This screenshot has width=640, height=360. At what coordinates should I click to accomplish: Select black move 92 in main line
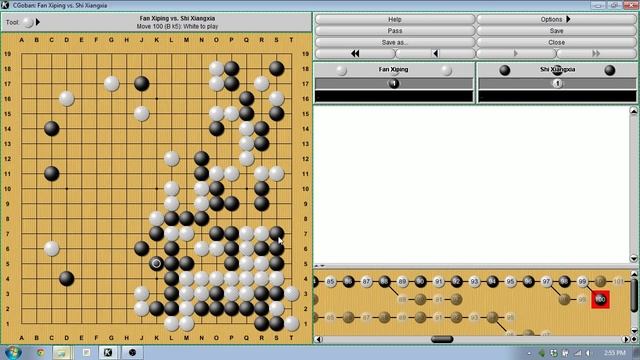[456, 282]
